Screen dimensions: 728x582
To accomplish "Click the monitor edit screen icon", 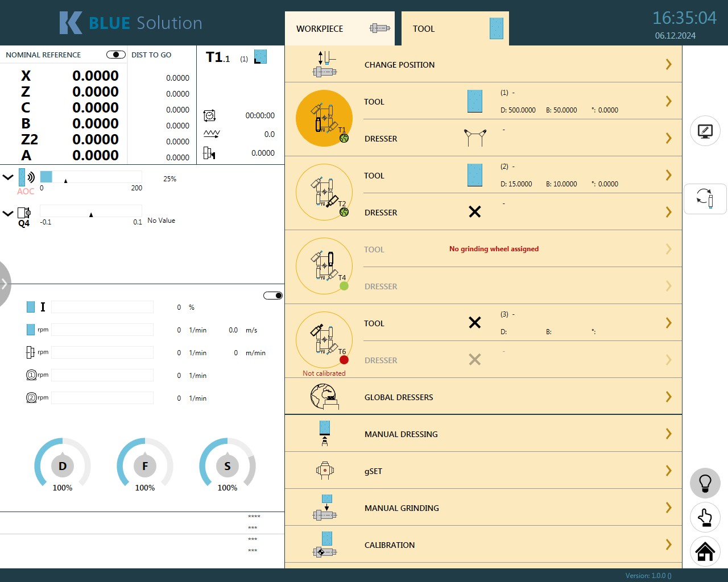I will pyautogui.click(x=705, y=131).
